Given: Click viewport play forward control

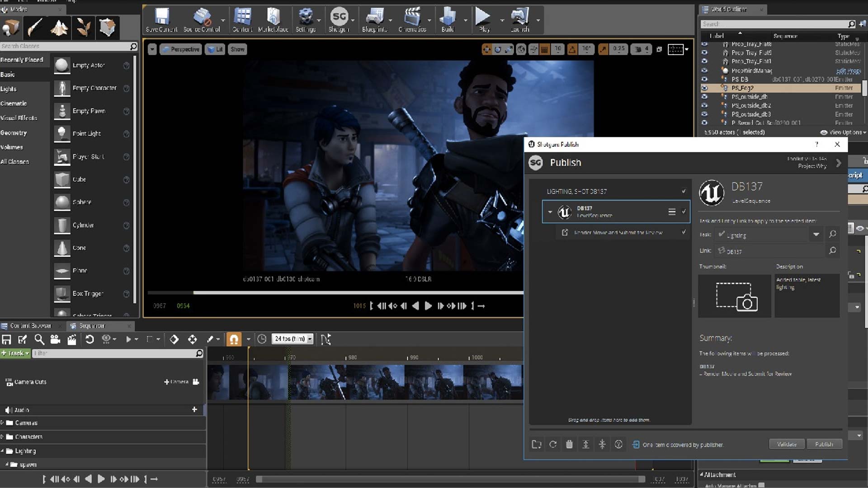Looking at the screenshot, I should [x=428, y=306].
